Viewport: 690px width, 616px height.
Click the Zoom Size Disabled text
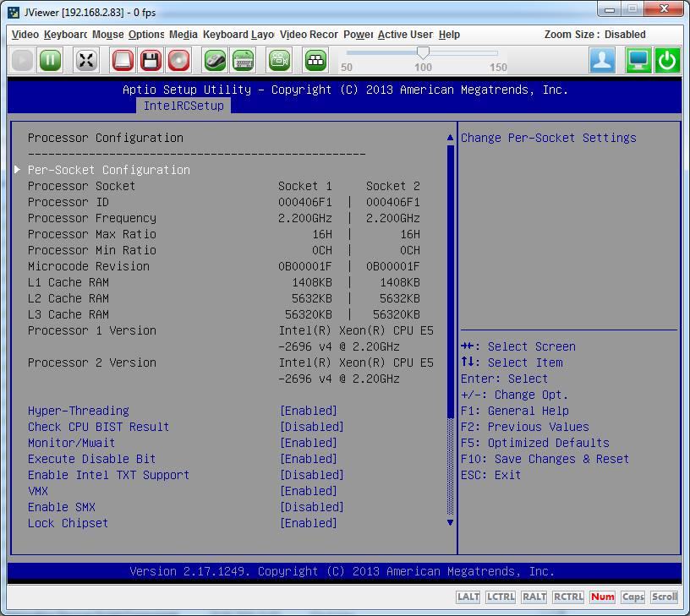click(x=595, y=35)
